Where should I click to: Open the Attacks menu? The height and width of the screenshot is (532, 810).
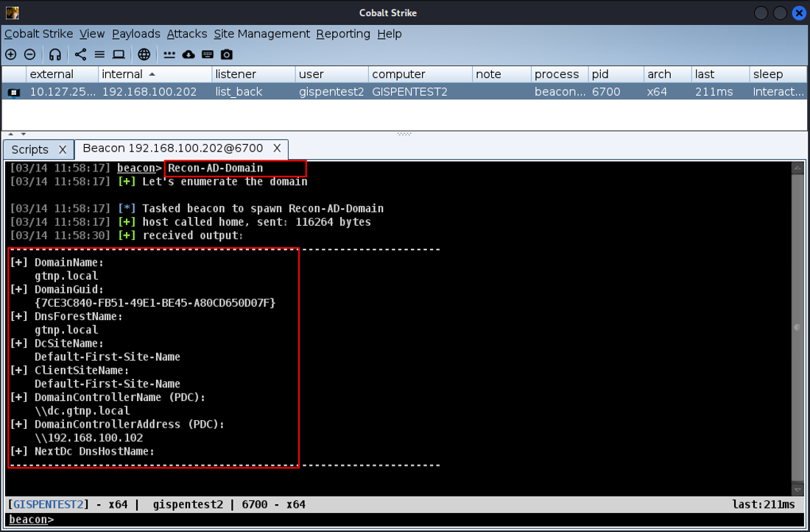187,34
